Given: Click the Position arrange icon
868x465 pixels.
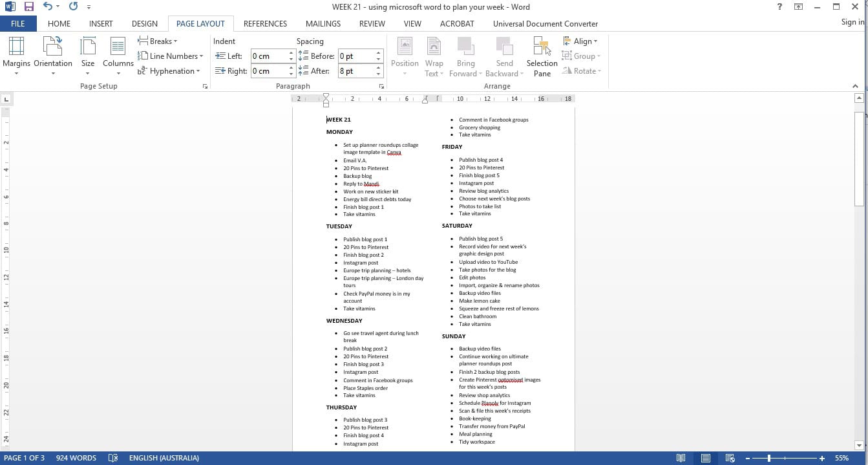Looking at the screenshot, I should click(x=405, y=56).
